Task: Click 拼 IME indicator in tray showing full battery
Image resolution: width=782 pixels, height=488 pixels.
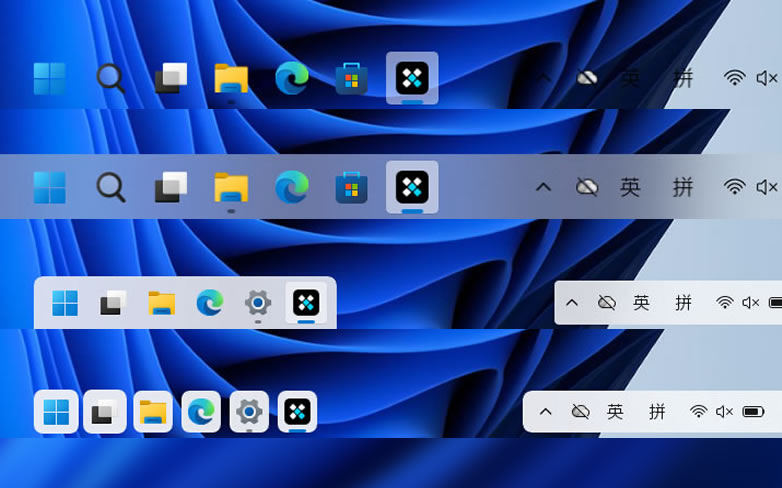Action: [657, 412]
